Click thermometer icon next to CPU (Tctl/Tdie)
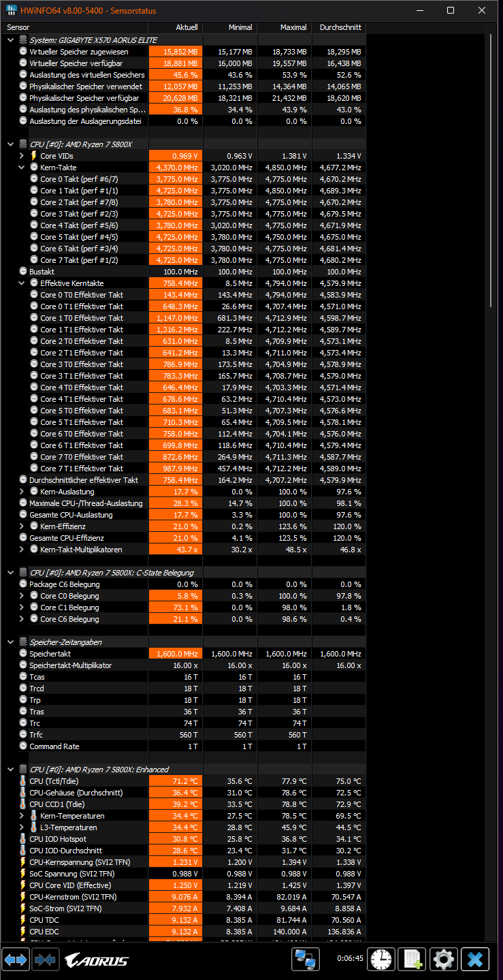503x980 pixels. pos(23,781)
